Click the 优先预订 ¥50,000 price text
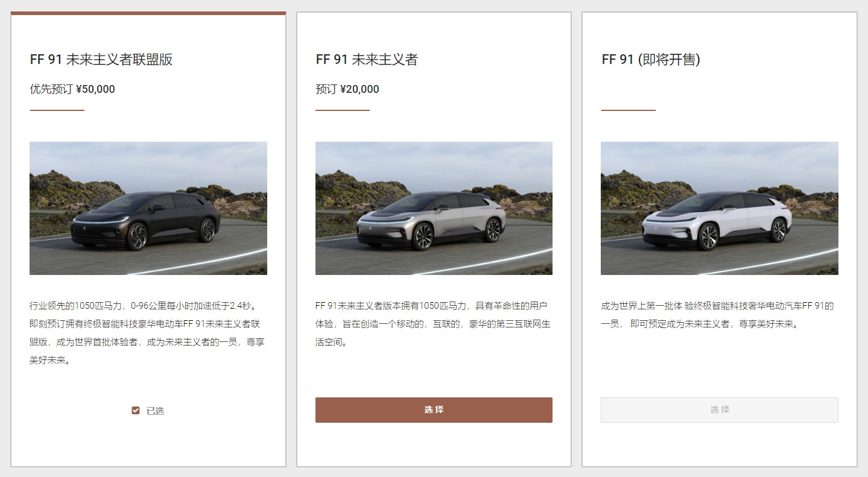 click(72, 89)
